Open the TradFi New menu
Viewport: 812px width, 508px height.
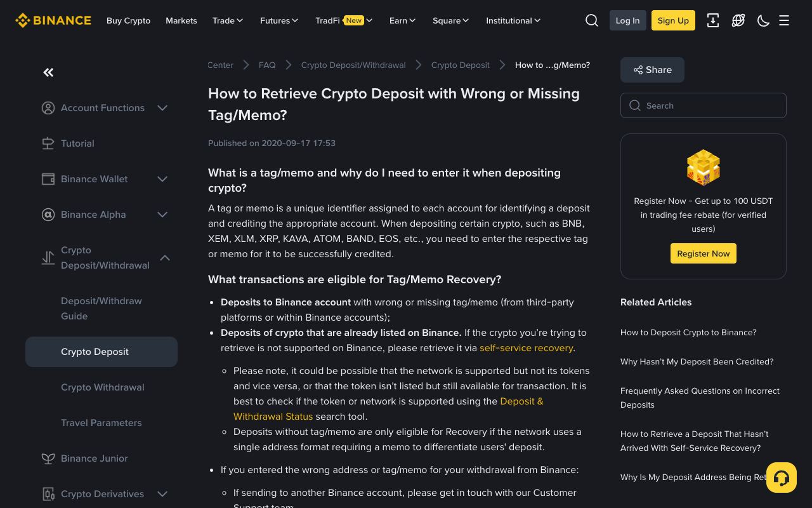344,20
